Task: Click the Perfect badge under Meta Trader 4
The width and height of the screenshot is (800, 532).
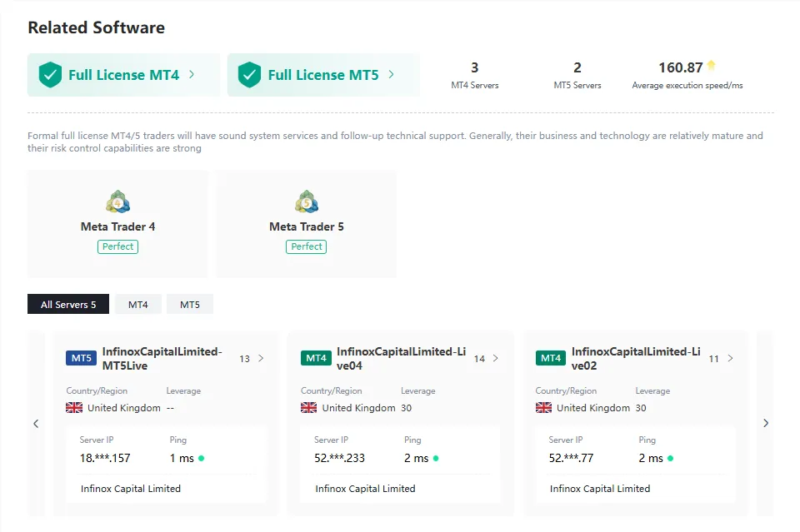Action: pyautogui.click(x=117, y=246)
